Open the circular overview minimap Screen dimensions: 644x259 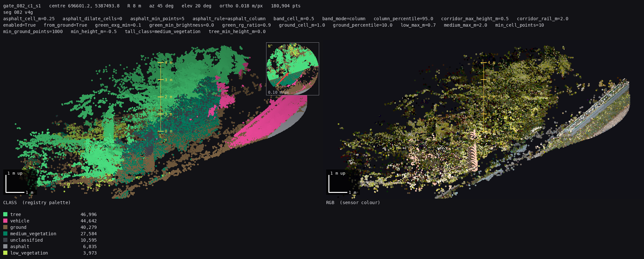pos(292,69)
